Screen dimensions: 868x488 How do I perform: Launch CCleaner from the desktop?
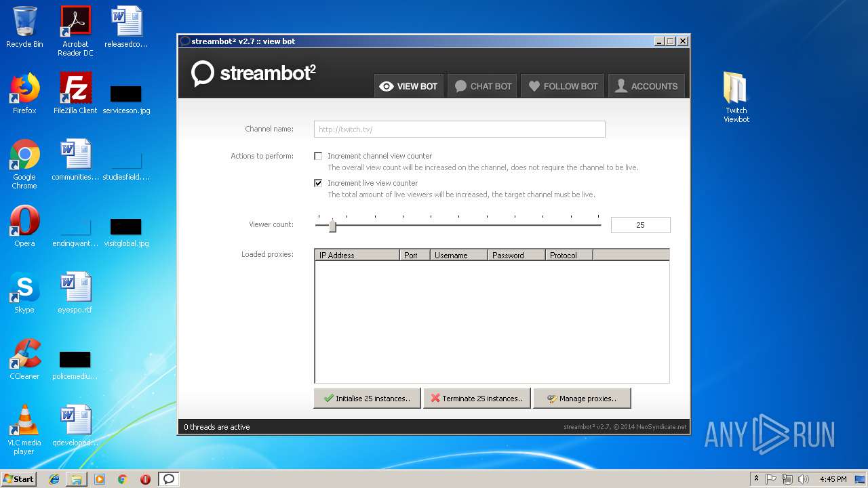click(x=24, y=359)
